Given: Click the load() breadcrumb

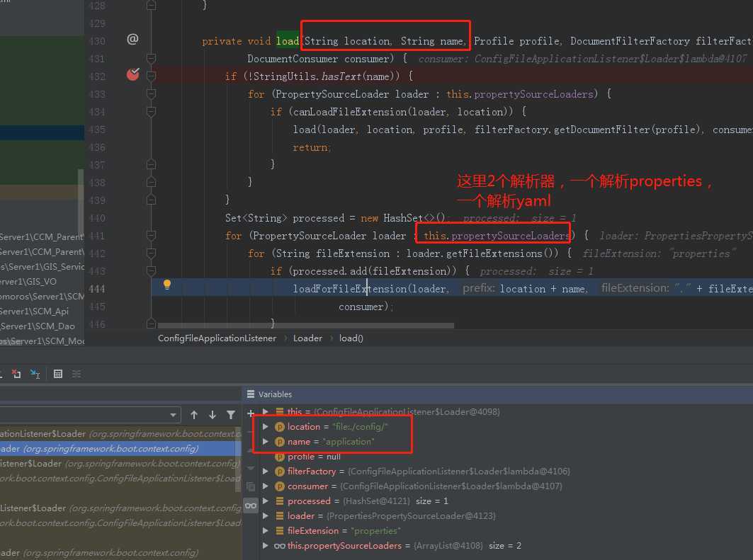Looking at the screenshot, I should pyautogui.click(x=351, y=338).
